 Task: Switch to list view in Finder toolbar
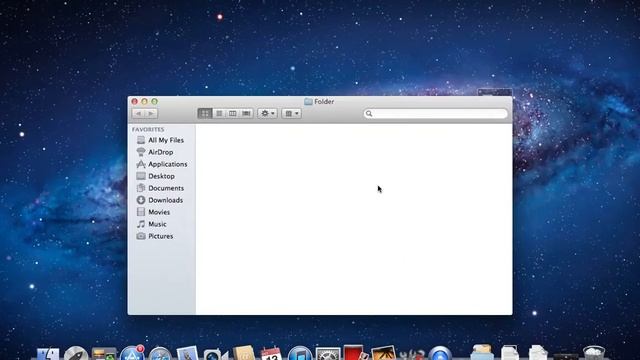pyautogui.click(x=219, y=113)
